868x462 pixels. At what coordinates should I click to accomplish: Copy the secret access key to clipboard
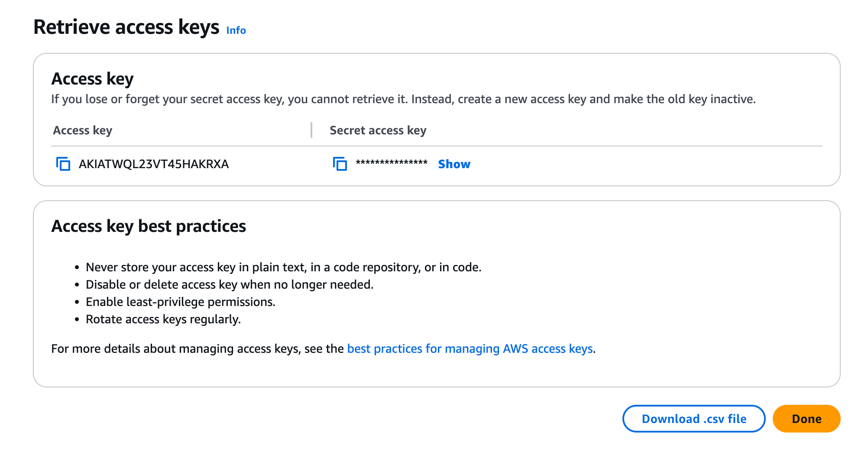coord(340,164)
